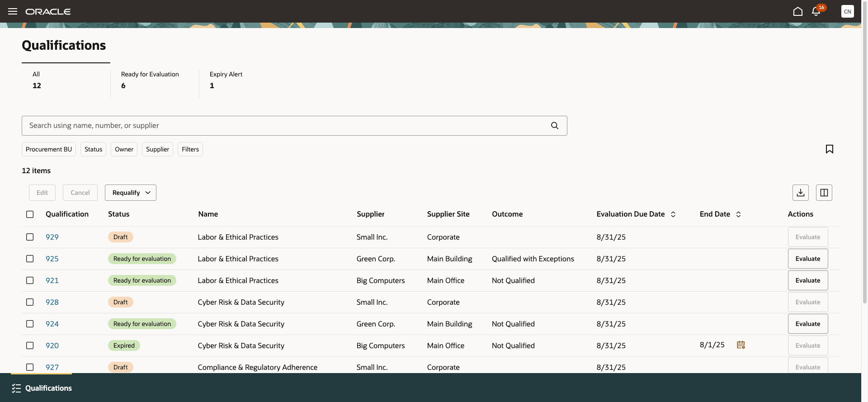
Task: Click Compliance & Regulatory Adherence name
Action: pos(258,367)
